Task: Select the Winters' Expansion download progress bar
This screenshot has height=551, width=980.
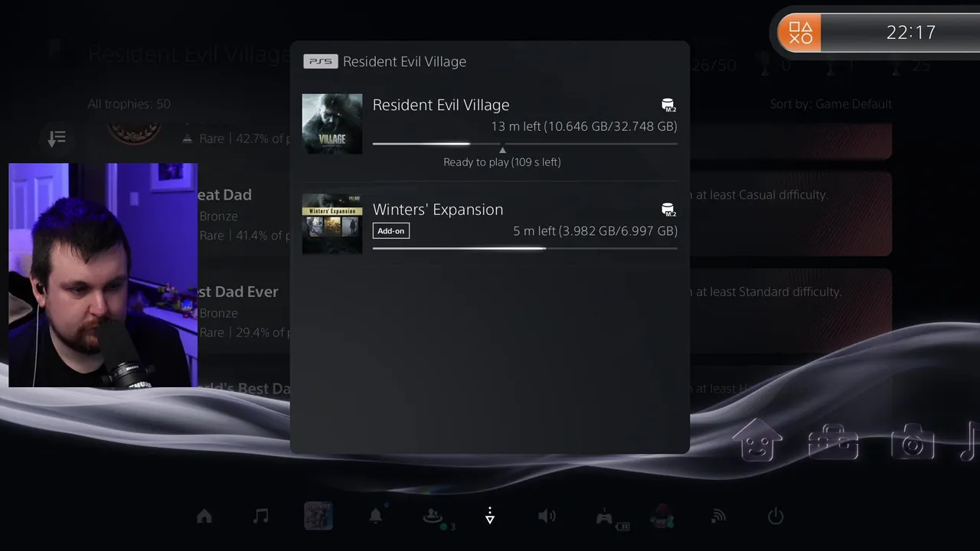Action: point(525,248)
